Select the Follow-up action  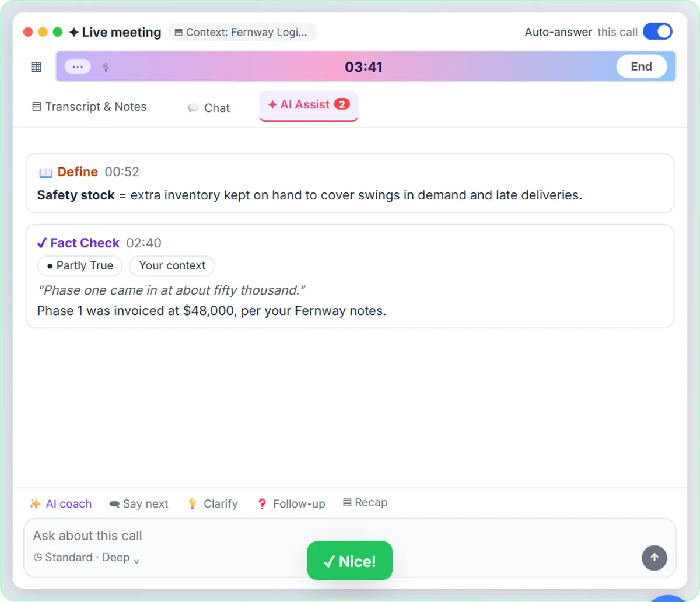coord(291,504)
